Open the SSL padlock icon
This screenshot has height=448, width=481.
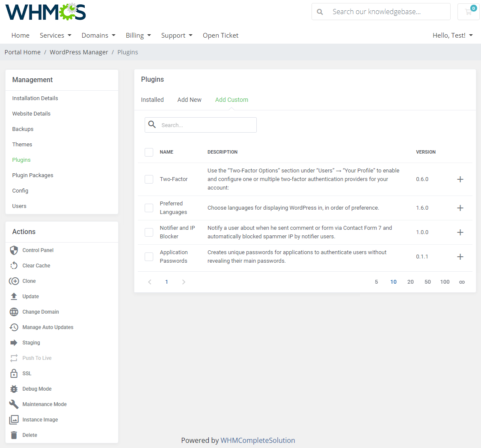click(13, 373)
